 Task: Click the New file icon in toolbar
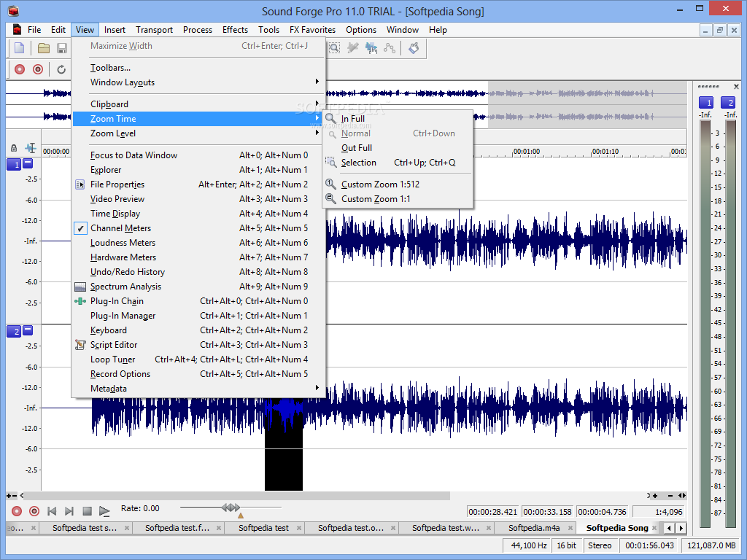click(20, 48)
